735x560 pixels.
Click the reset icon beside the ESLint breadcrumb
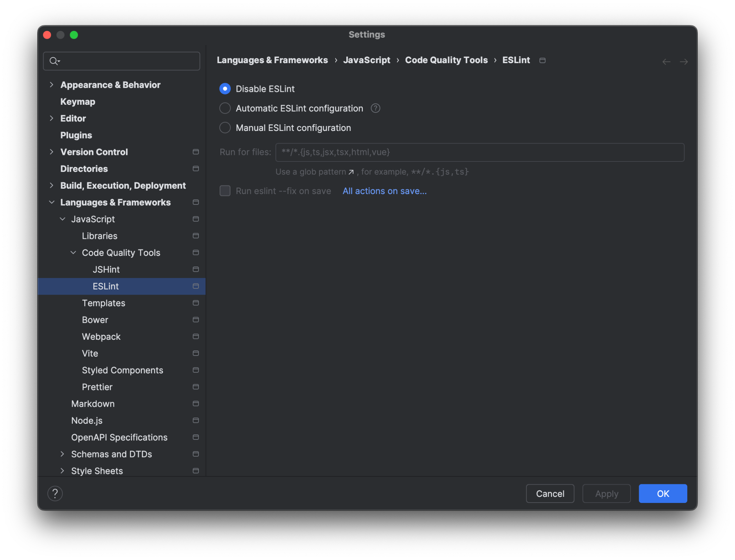pos(542,60)
